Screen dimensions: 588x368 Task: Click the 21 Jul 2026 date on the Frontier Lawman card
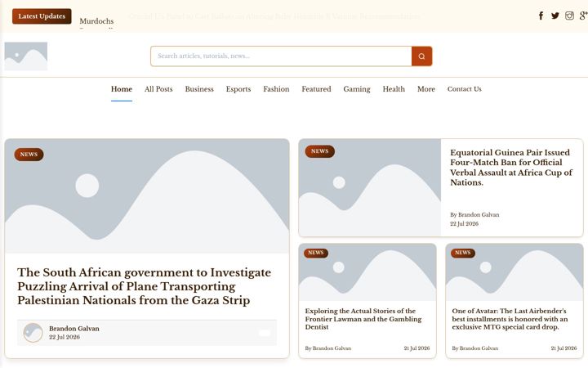click(x=416, y=348)
